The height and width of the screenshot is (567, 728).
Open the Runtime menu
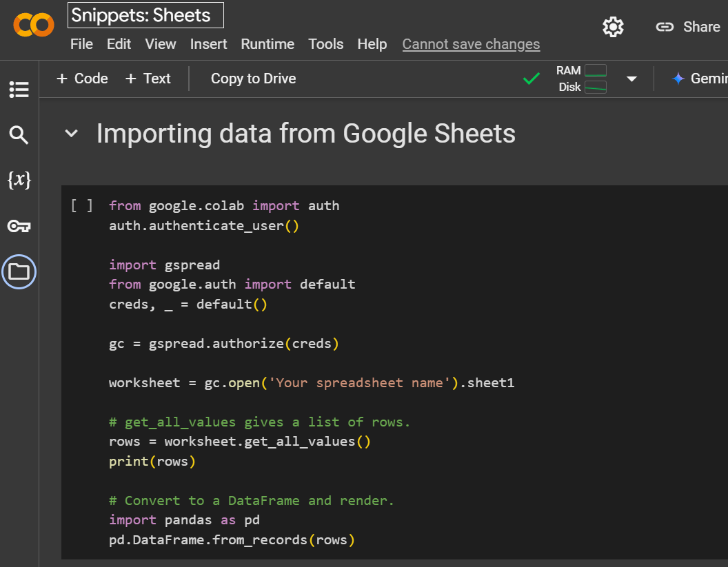pyautogui.click(x=267, y=44)
